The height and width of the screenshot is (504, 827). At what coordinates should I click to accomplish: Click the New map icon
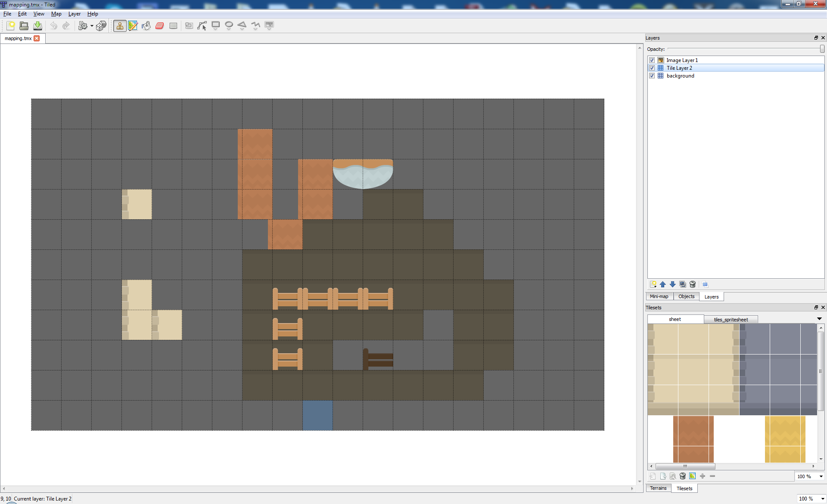point(11,26)
